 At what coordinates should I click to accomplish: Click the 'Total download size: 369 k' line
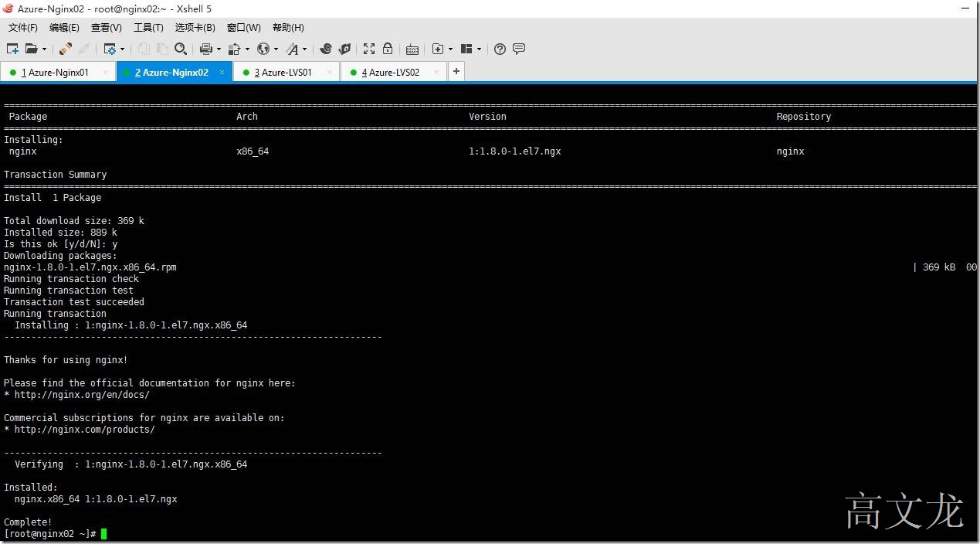click(74, 221)
